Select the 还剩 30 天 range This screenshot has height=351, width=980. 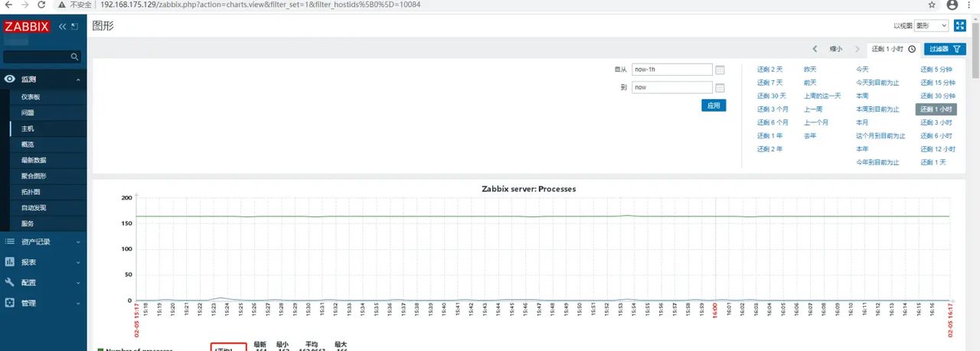(772, 96)
